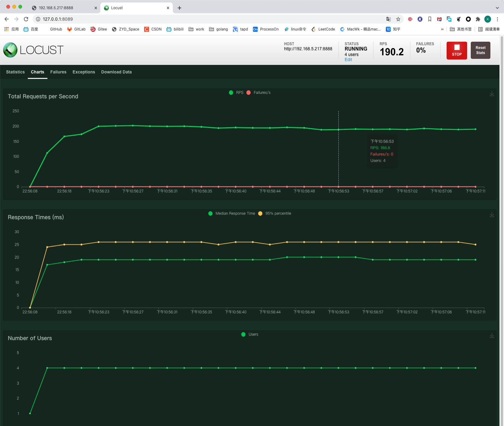Reload the page with the refresh icon
The width and height of the screenshot is (504, 426).
pos(26,19)
